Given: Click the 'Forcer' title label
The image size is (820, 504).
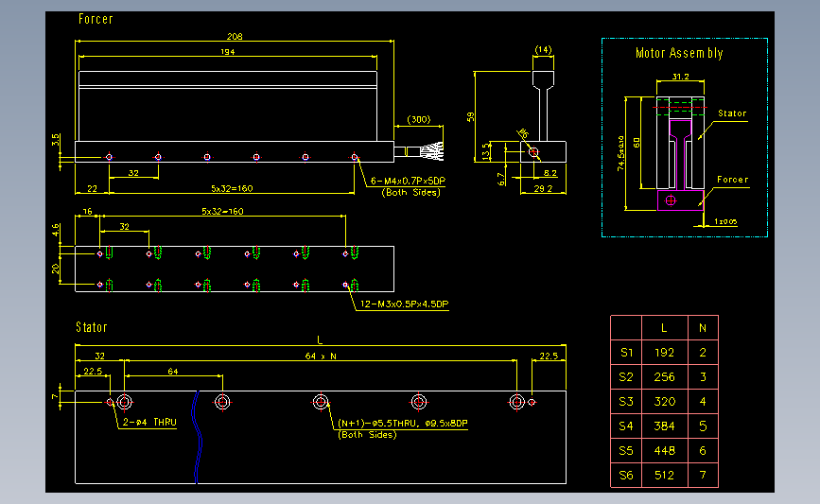Looking at the screenshot, I should coord(96,19).
